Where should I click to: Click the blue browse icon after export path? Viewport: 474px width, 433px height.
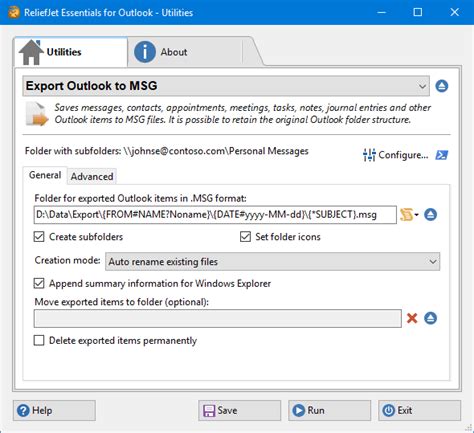coord(430,215)
